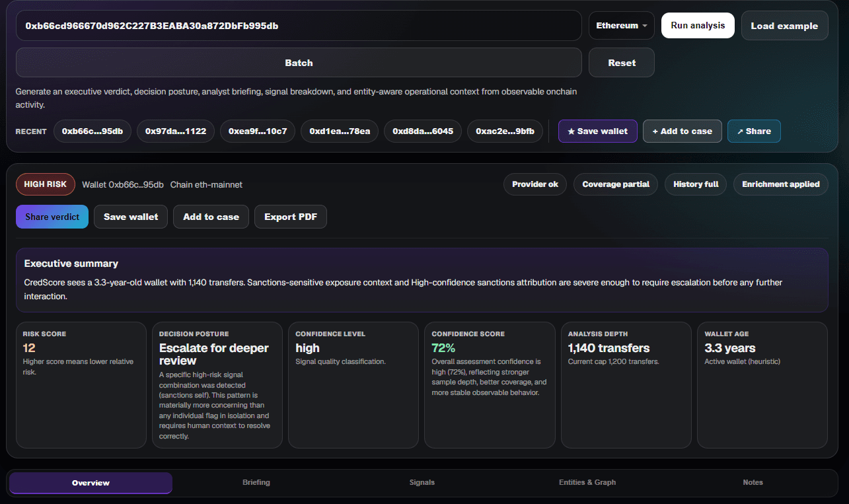This screenshot has height=504, width=849.
Task: Switch to the Notes tab
Action: (x=753, y=483)
